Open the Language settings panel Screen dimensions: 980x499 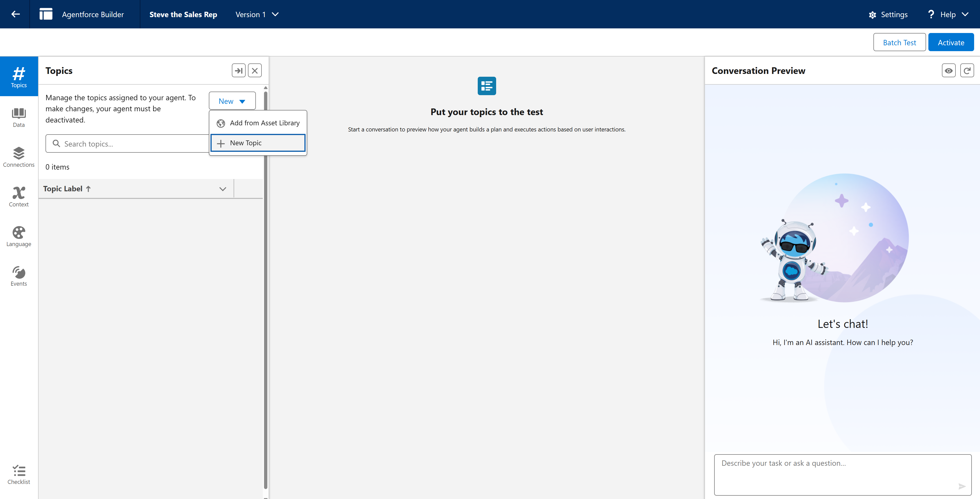19,236
